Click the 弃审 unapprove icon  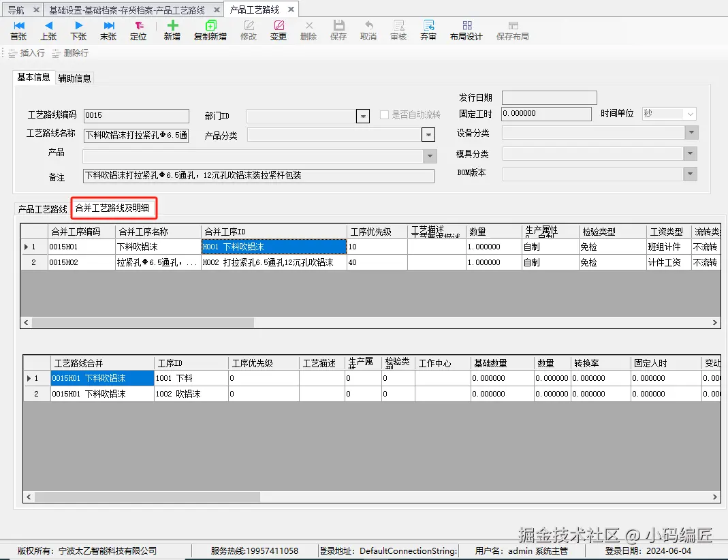click(428, 31)
